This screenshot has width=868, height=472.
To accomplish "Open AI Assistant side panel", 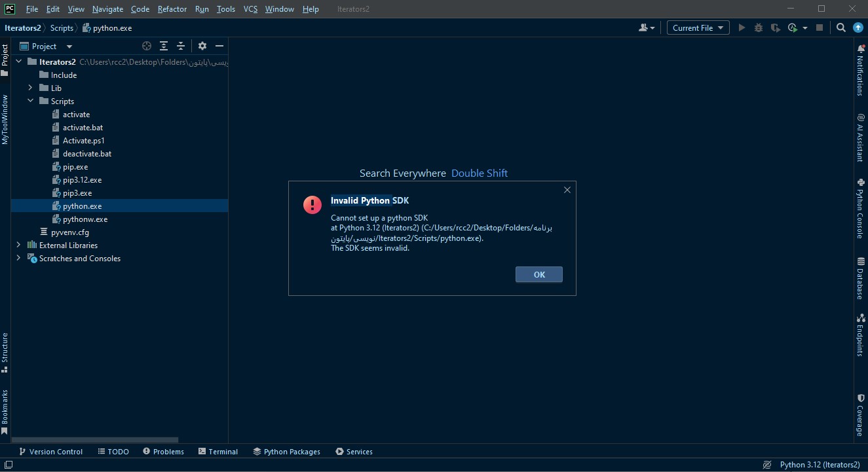I will [x=860, y=137].
